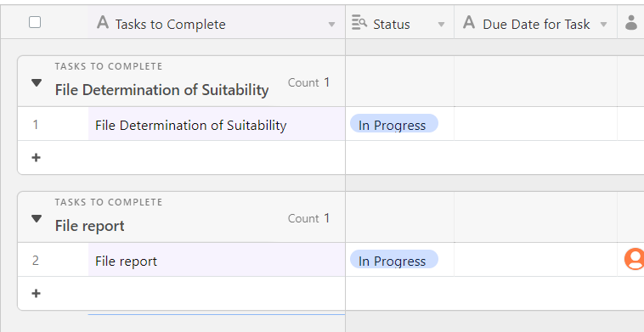Select the File report task cell
The image size is (644, 332).
[217, 260]
